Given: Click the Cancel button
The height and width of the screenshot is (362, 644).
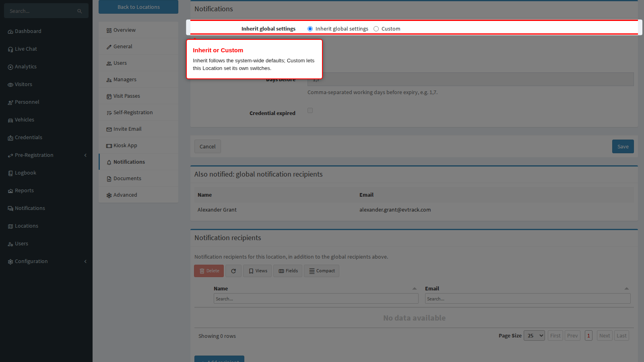Looking at the screenshot, I should [208, 146].
